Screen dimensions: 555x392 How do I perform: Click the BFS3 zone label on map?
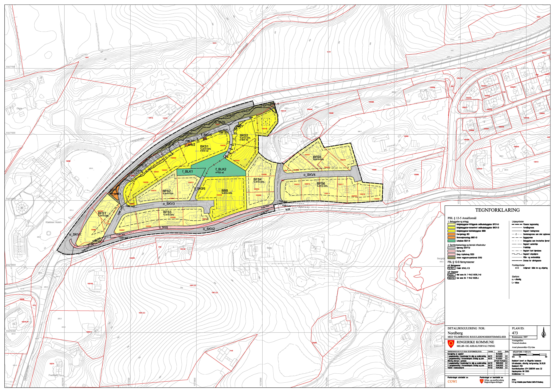click(x=167, y=212)
